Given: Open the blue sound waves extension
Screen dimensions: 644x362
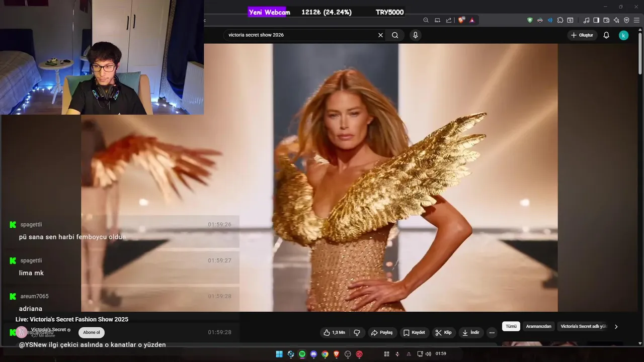Looking at the screenshot, I should tap(550, 20).
